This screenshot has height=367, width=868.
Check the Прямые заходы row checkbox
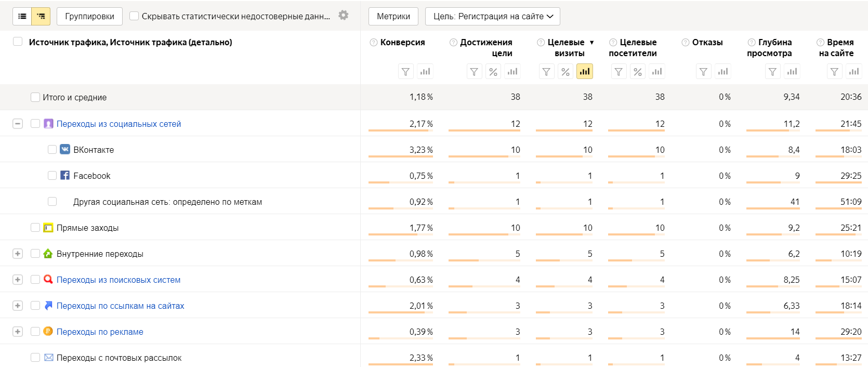[x=35, y=228]
